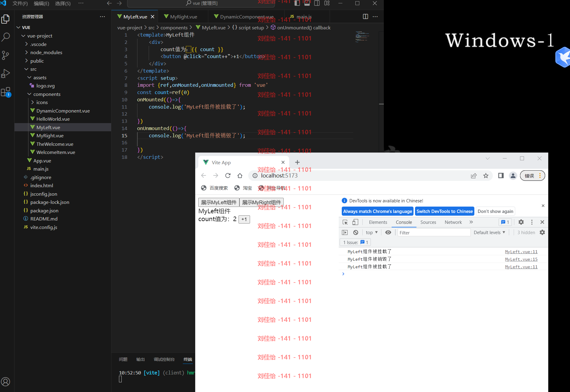Open the Default levels dropdown
Screen dimensions: 570x392
coord(489,233)
